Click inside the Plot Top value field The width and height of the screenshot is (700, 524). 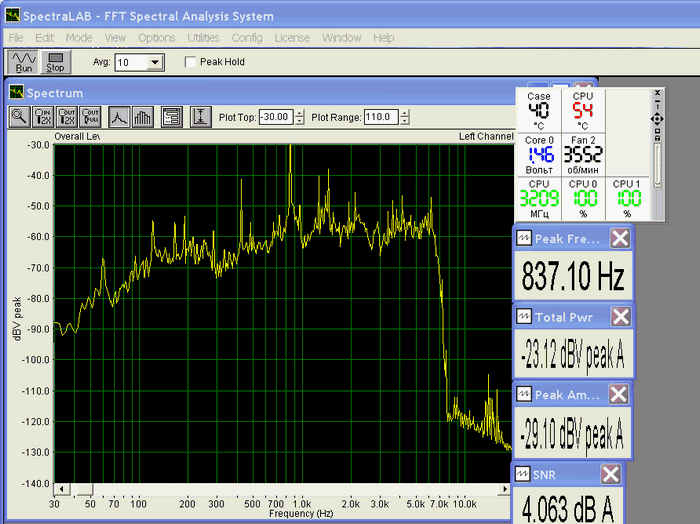click(x=275, y=117)
